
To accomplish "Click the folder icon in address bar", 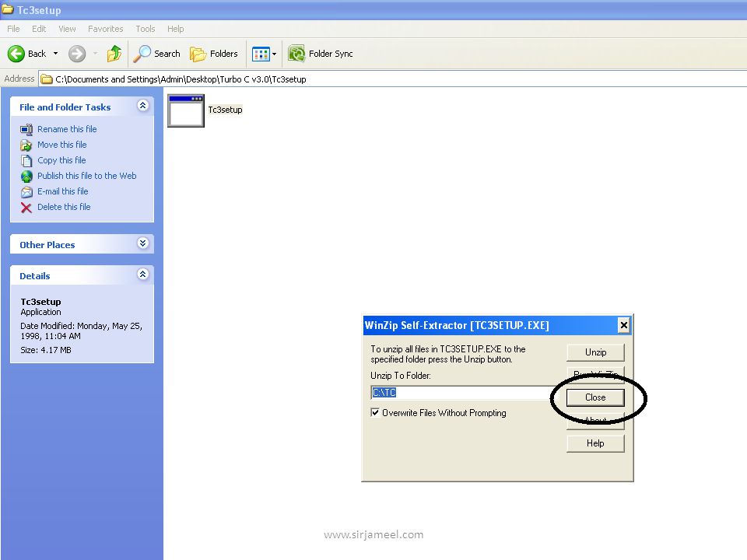I will click(46, 79).
